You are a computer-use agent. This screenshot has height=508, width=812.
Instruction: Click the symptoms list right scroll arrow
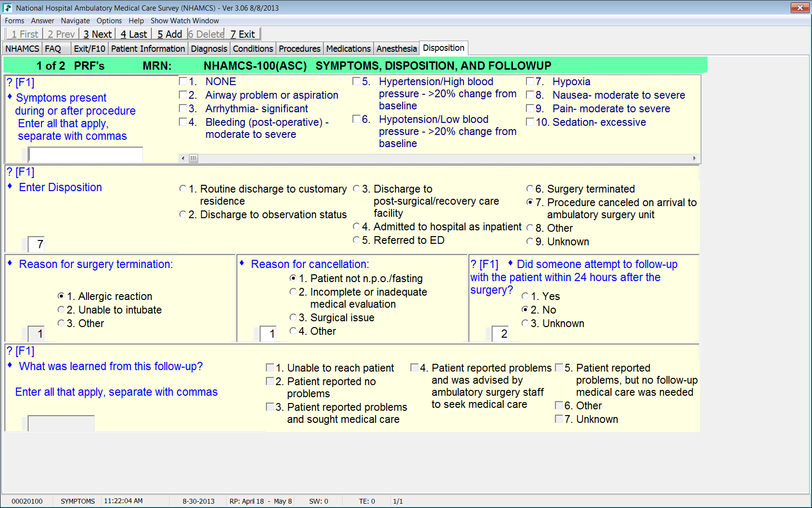tap(695, 158)
